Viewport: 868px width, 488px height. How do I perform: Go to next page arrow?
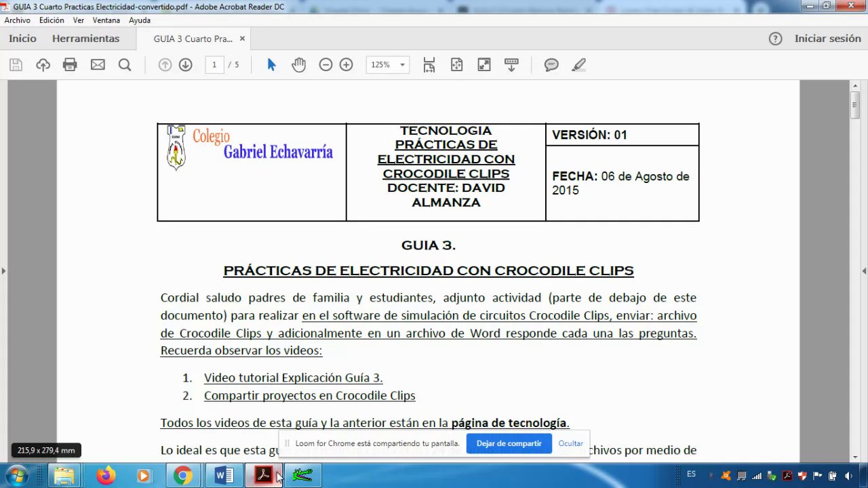[x=185, y=65]
